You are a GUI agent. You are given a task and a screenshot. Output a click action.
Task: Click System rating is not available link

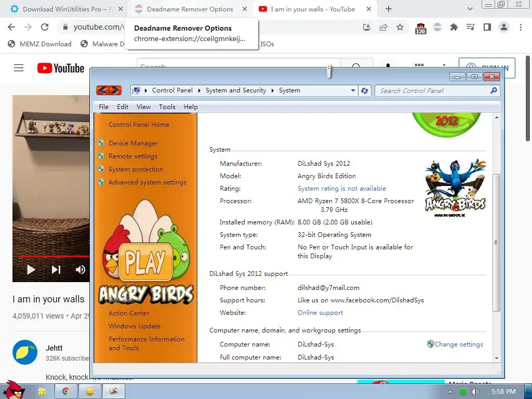342,188
